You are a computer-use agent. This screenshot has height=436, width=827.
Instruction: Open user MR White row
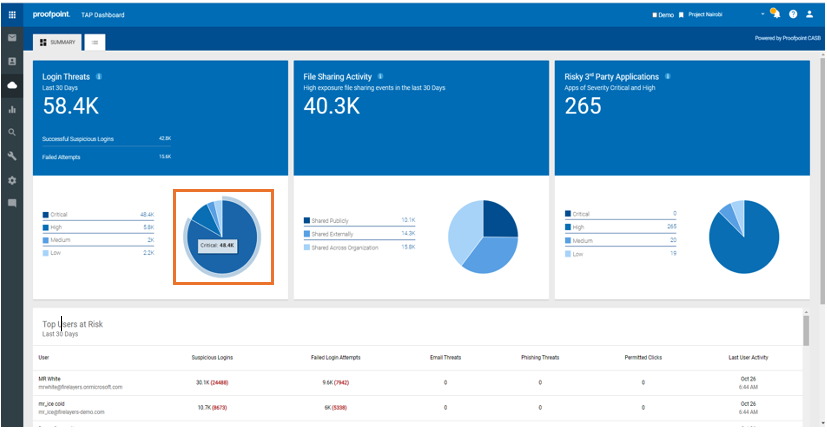[418, 383]
